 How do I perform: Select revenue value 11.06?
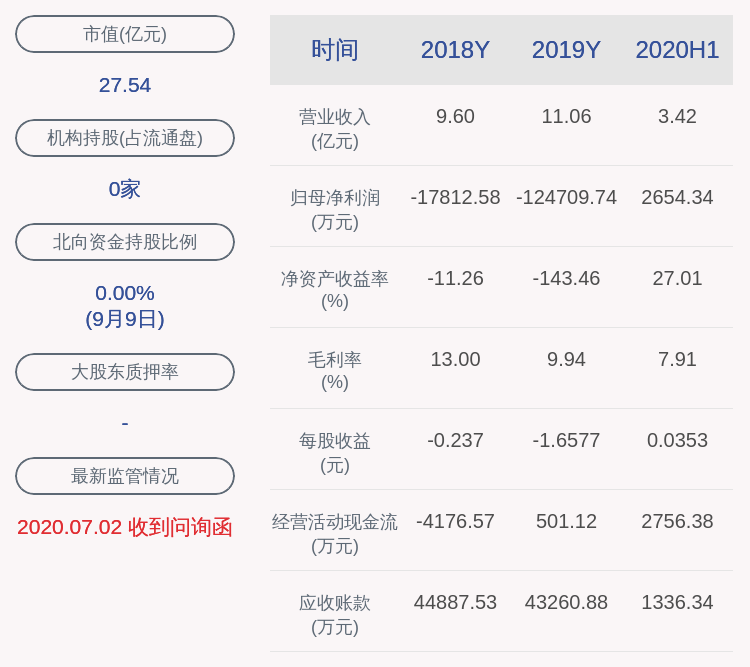click(566, 116)
